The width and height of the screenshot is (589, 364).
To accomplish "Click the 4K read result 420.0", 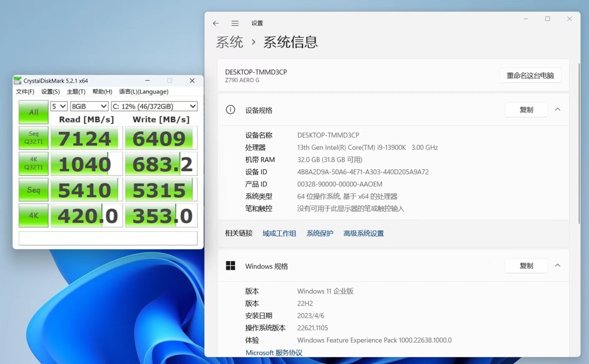I will [86, 216].
